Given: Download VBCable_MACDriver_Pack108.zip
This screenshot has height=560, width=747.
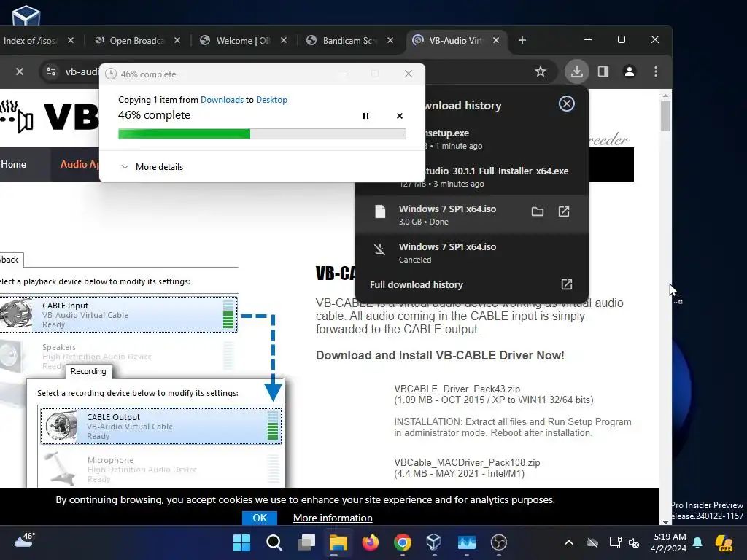Looking at the screenshot, I should [467, 462].
